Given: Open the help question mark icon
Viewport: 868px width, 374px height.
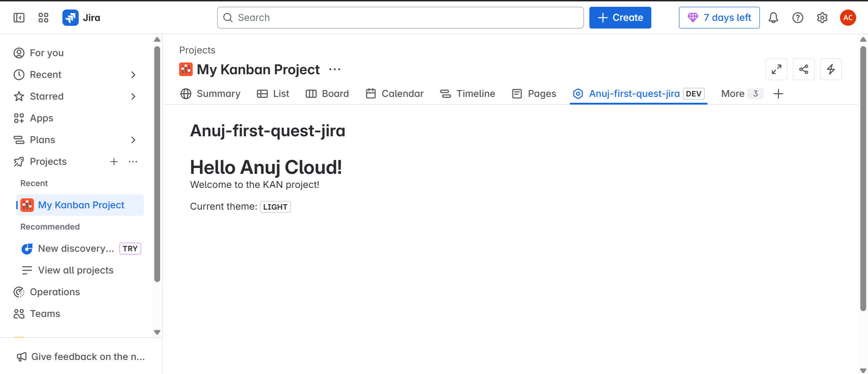Looking at the screenshot, I should point(798,18).
